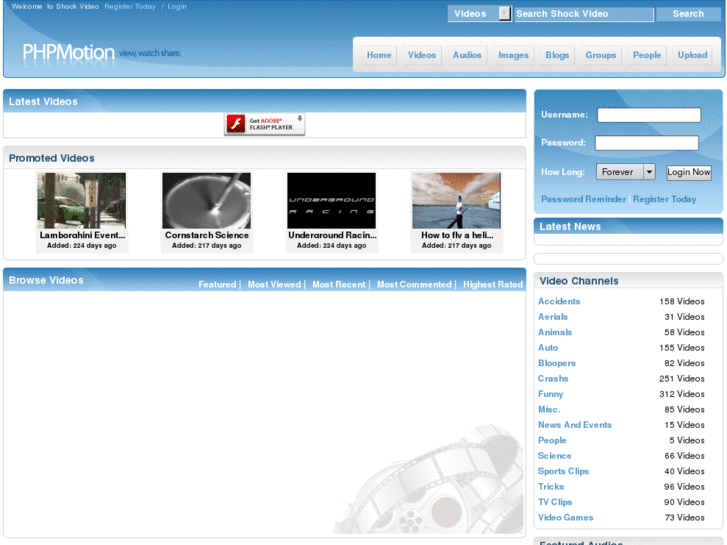The height and width of the screenshot is (545, 727).
Task: Open the Images navigation tab
Action: (x=513, y=55)
